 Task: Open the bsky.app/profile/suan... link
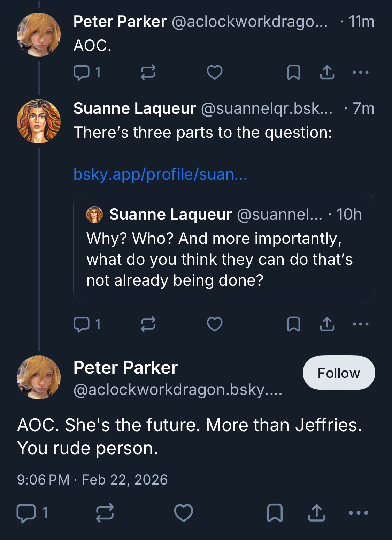click(x=160, y=174)
